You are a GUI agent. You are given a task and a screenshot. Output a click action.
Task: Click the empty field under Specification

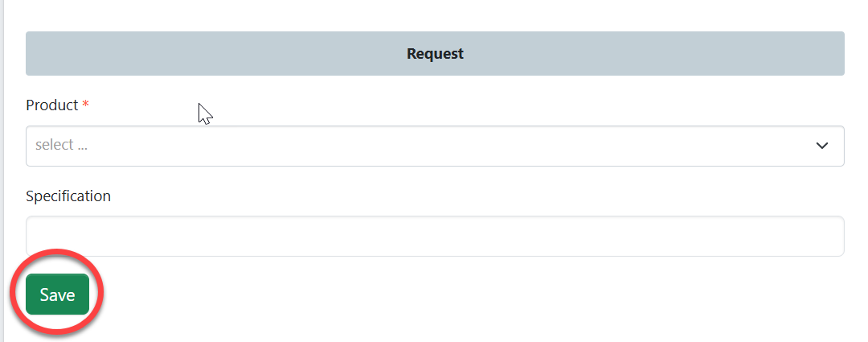coord(434,237)
